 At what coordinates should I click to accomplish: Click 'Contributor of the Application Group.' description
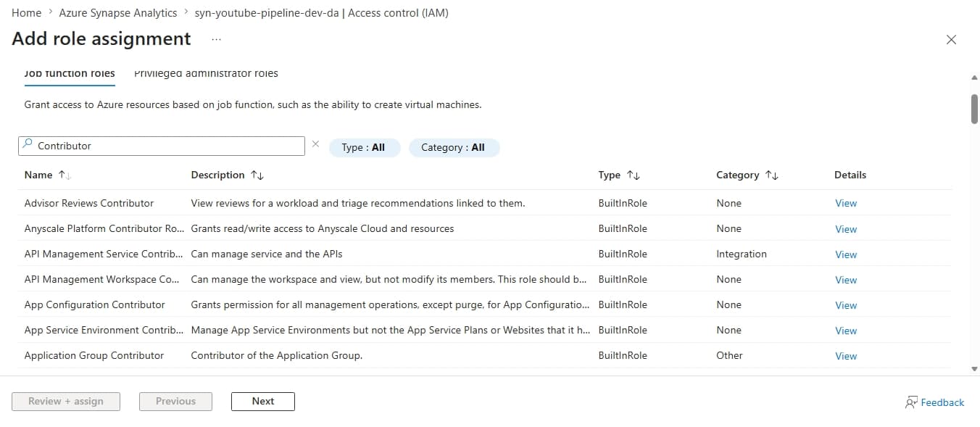pos(276,355)
